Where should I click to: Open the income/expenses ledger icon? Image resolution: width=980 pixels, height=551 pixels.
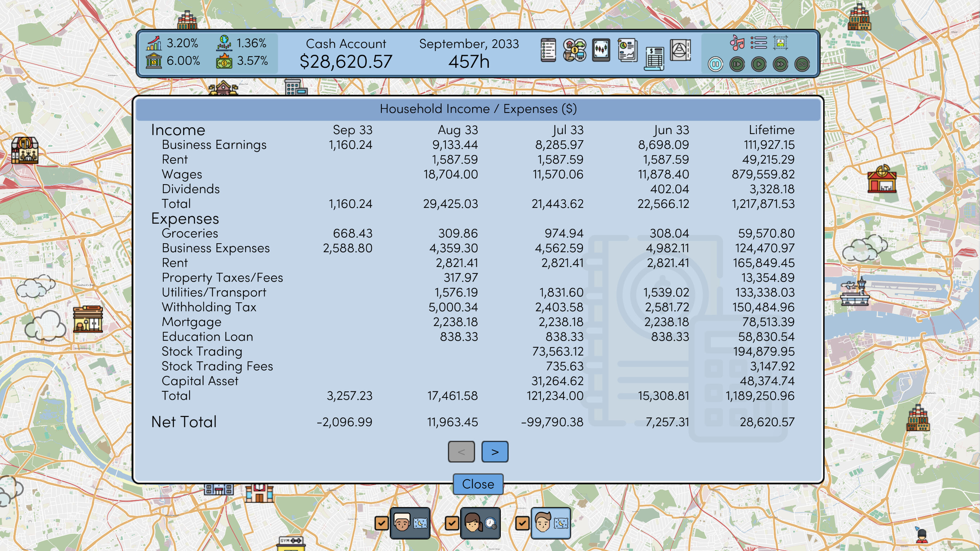[x=654, y=59]
